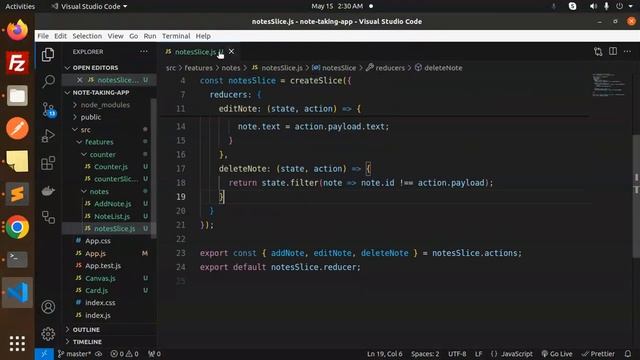640x360 pixels.
Task: Open the bottom activity bar view below Docker
Action: (48, 217)
